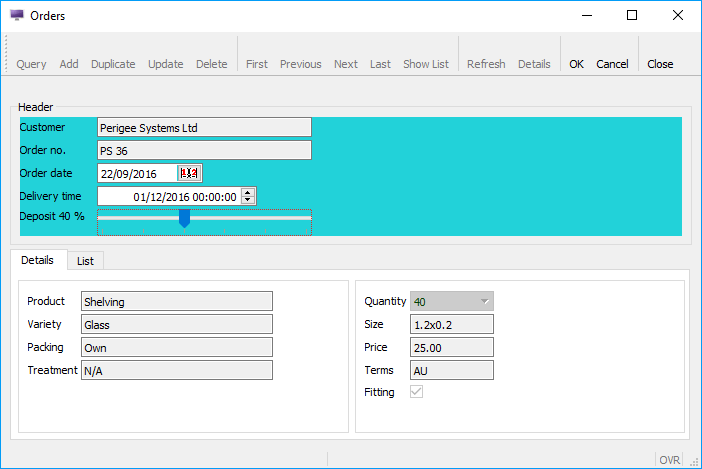Expand the Quantity dropdown
702x469 pixels.
tap(485, 301)
